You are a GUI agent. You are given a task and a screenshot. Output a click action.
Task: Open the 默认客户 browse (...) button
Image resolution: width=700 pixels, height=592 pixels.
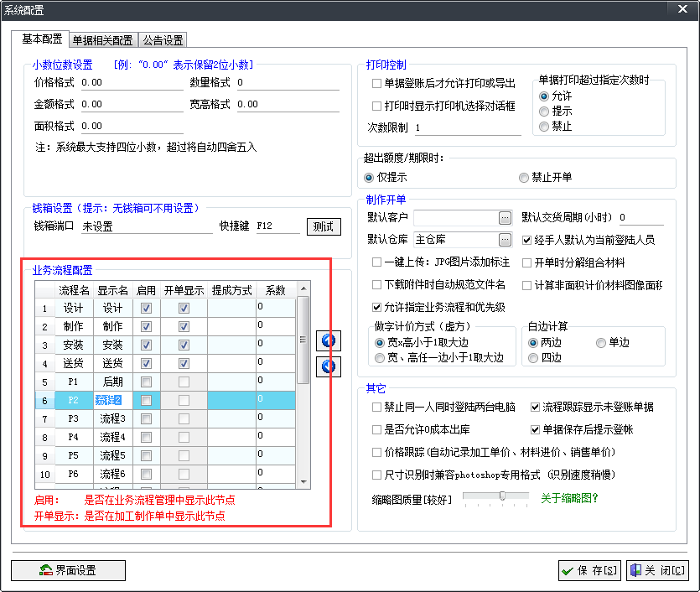pos(505,218)
